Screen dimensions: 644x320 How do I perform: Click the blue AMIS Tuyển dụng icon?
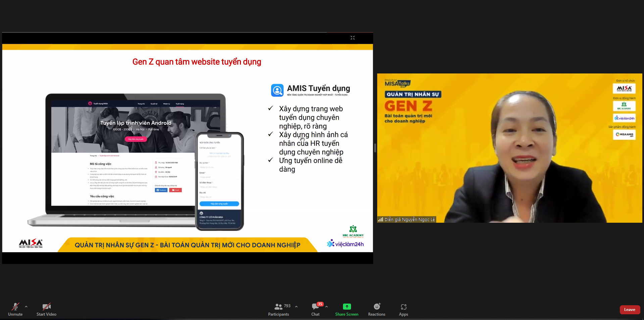pos(277,90)
